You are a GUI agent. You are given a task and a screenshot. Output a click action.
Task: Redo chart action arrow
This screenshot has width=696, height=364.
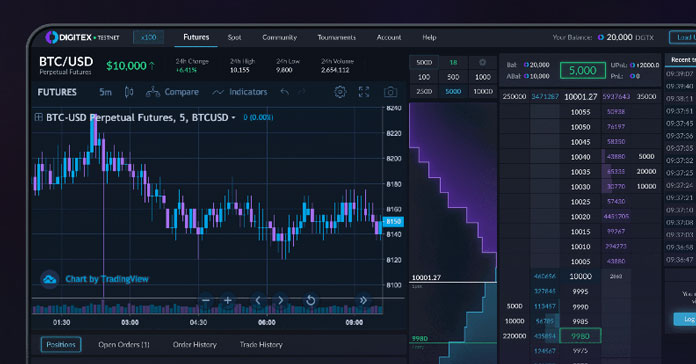pyautogui.click(x=302, y=92)
